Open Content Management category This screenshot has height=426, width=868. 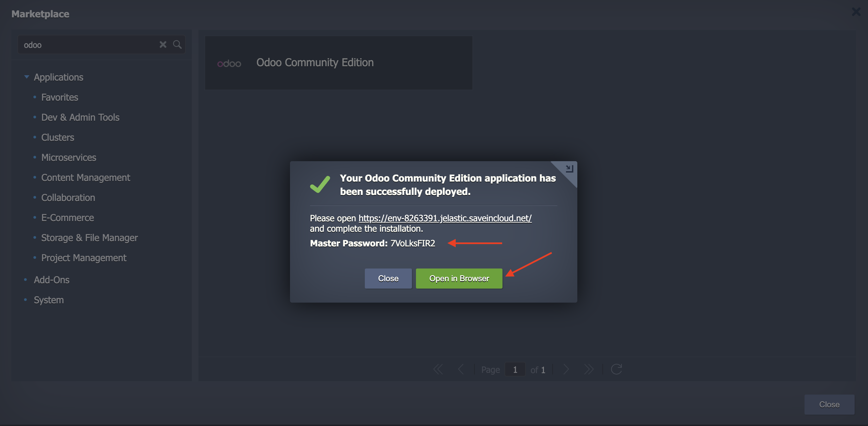(86, 178)
